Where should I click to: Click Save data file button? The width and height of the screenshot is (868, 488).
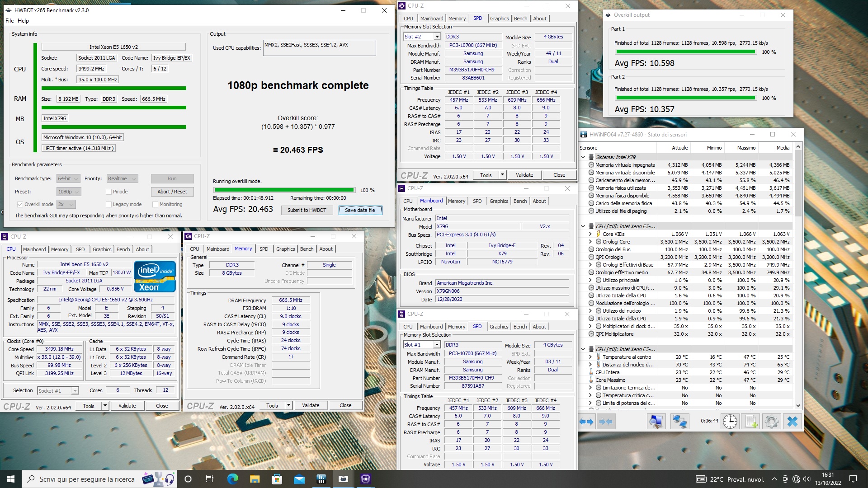pos(360,210)
